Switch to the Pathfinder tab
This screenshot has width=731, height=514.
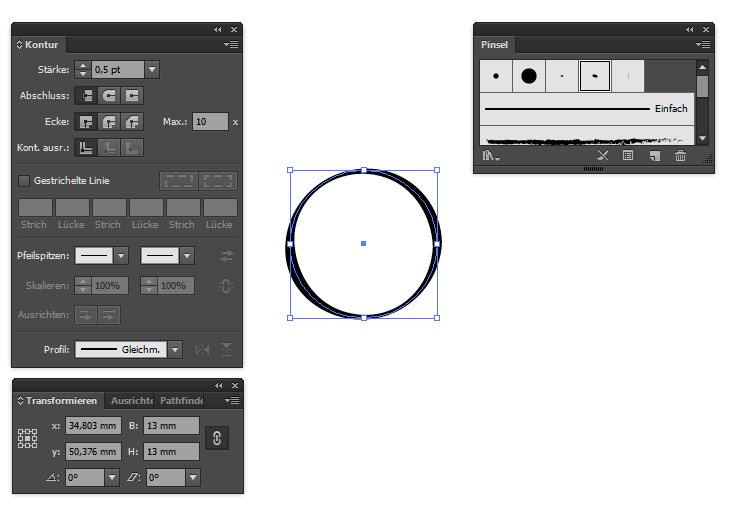tap(181, 401)
